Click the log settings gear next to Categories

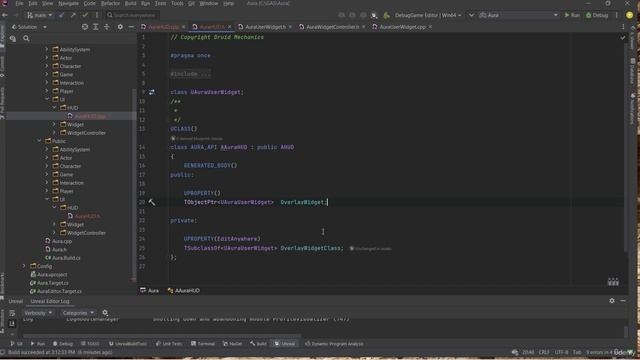click(x=105, y=313)
